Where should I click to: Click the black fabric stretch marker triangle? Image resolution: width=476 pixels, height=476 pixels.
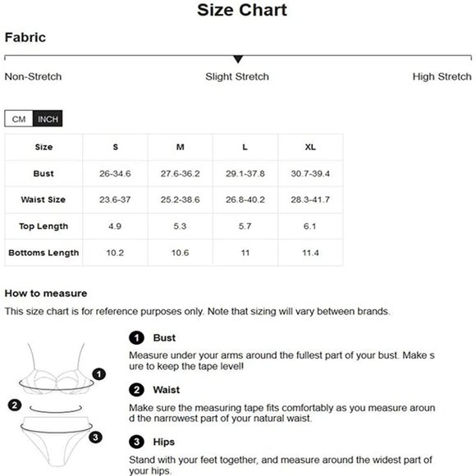point(238,59)
